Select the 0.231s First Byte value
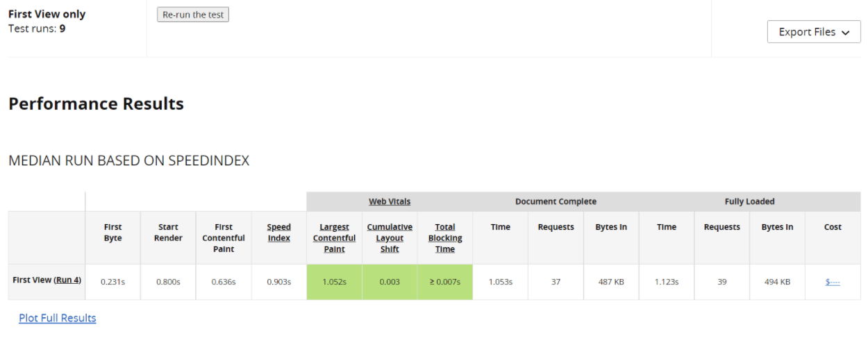Image resolution: width=868 pixels, height=338 pixels. click(x=112, y=282)
